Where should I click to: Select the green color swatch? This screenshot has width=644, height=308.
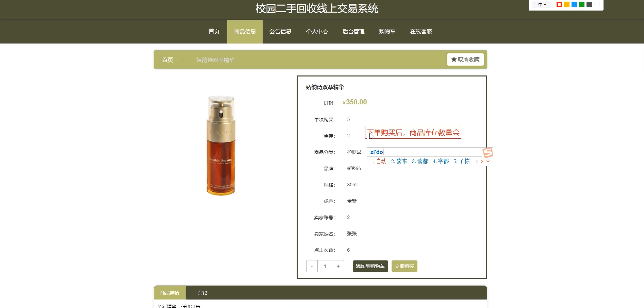[x=581, y=4]
